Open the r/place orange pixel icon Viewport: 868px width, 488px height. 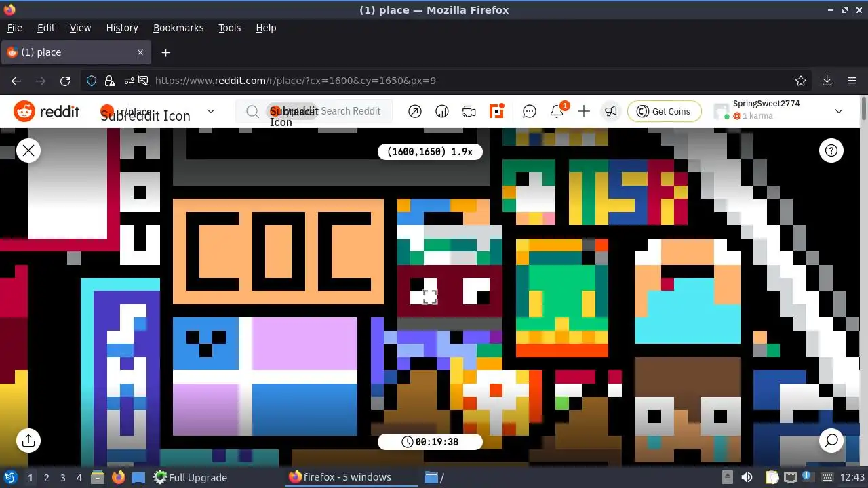497,111
